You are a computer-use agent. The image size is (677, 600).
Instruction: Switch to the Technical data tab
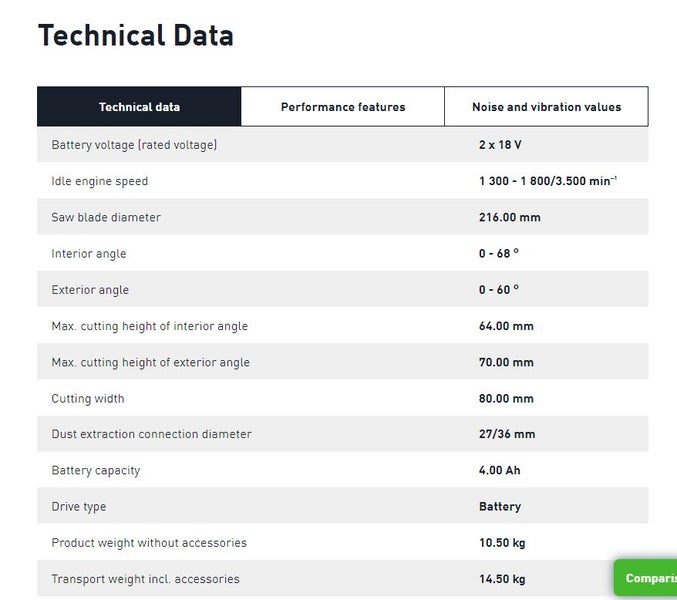click(x=139, y=107)
